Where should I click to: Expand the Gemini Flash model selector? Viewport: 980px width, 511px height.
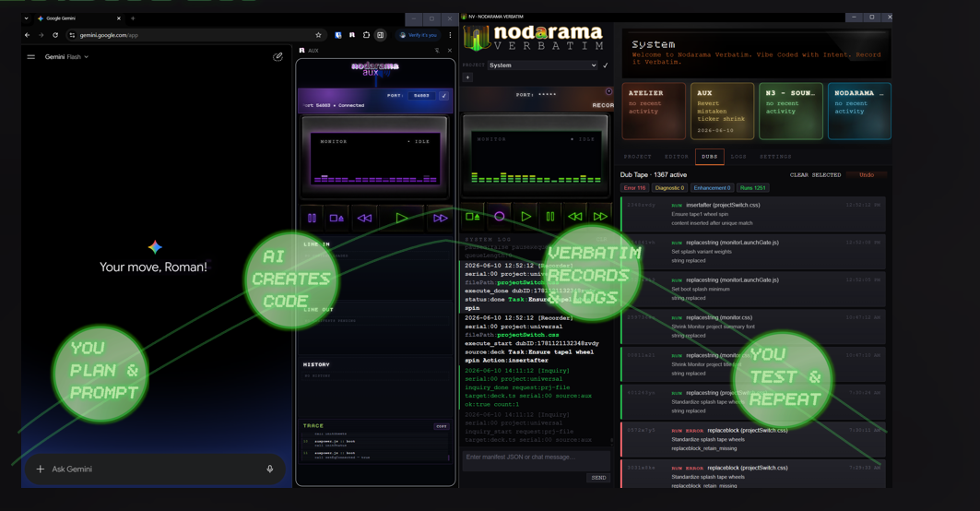67,57
